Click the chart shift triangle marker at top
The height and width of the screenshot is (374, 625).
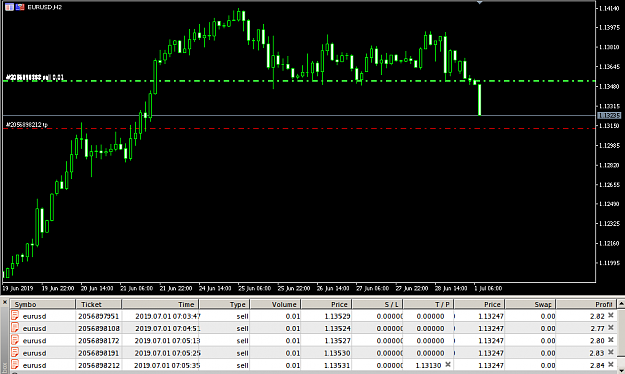[x=480, y=3]
